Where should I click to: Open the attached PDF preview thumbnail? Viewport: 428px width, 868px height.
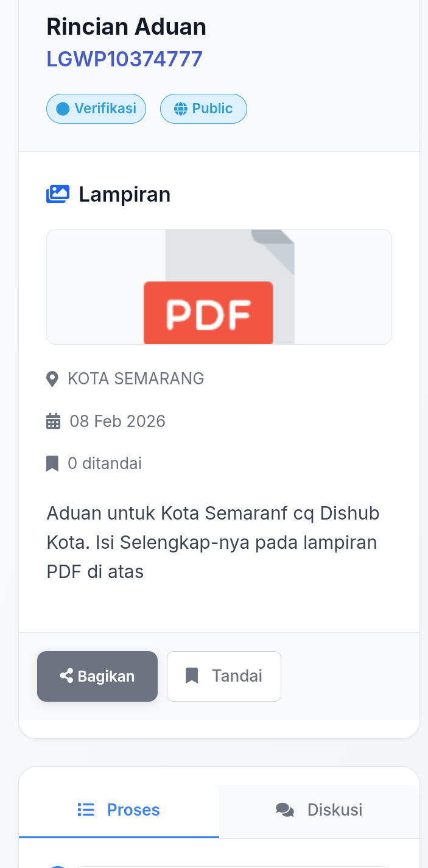click(x=219, y=286)
